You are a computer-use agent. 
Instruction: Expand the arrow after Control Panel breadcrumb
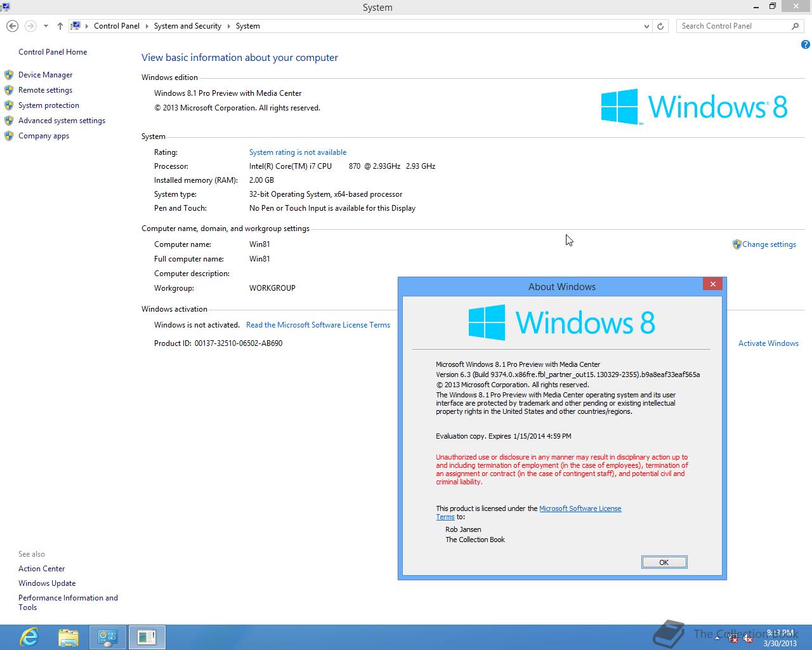coord(147,26)
